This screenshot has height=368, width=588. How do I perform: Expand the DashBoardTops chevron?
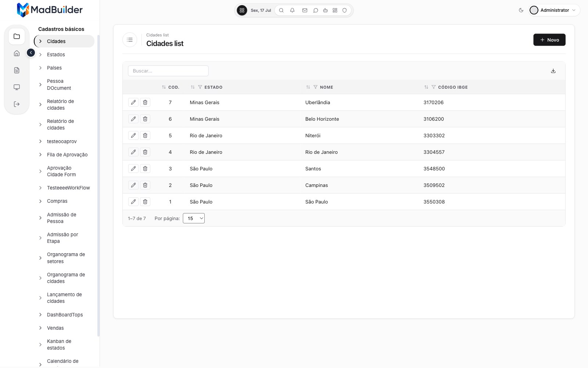[40, 315]
